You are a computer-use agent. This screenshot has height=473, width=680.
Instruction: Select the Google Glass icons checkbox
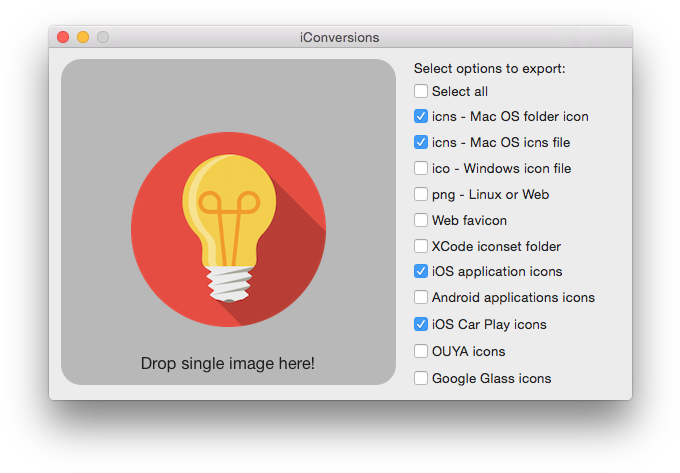[421, 378]
